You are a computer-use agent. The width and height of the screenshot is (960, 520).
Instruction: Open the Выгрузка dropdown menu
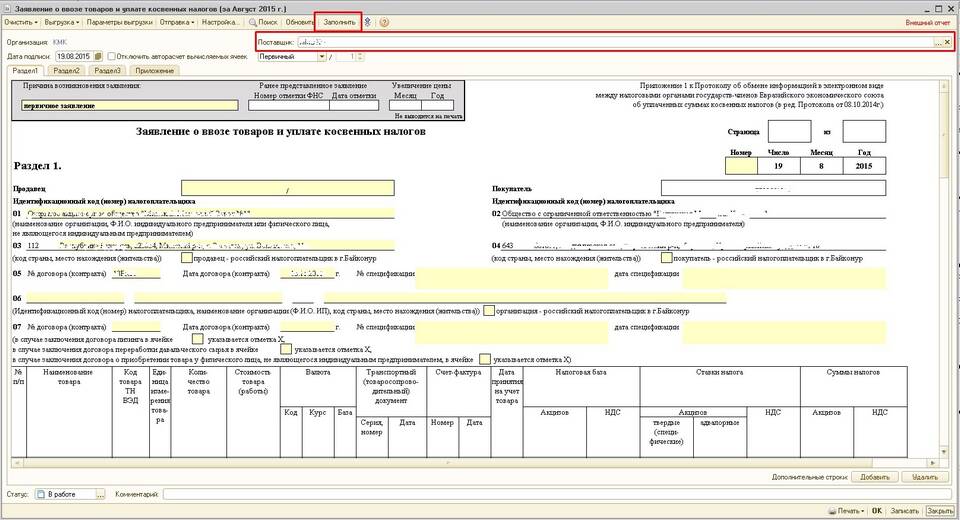61,22
